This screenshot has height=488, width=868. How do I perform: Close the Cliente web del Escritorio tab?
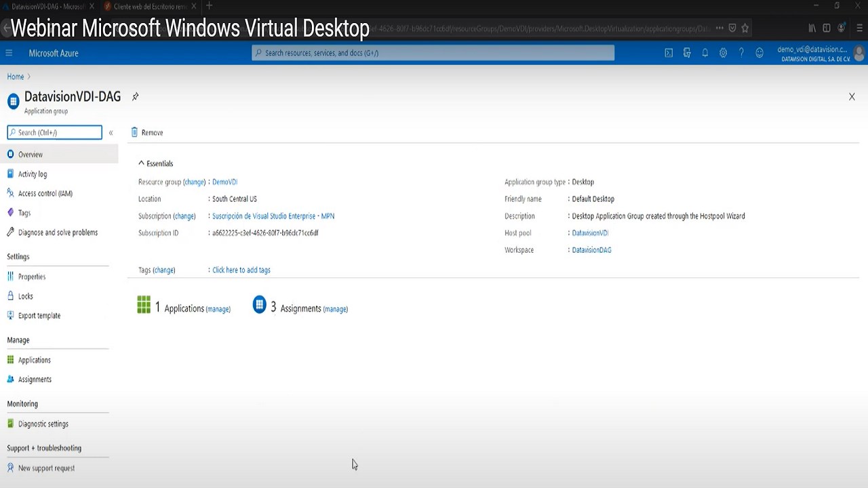coord(194,6)
